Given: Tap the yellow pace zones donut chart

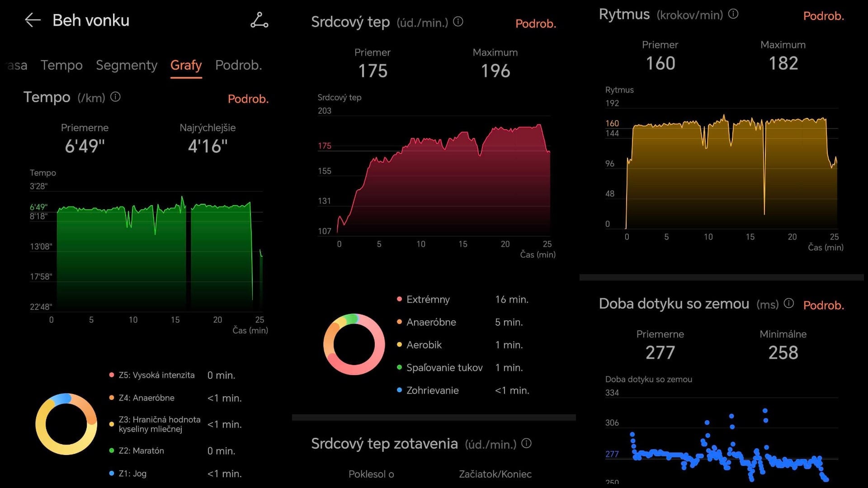Looking at the screenshot, I should point(66,424).
